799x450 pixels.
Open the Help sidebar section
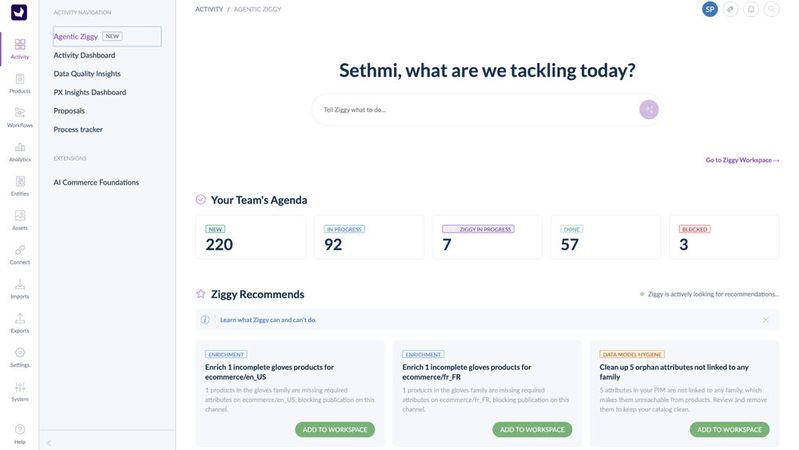[x=20, y=434]
